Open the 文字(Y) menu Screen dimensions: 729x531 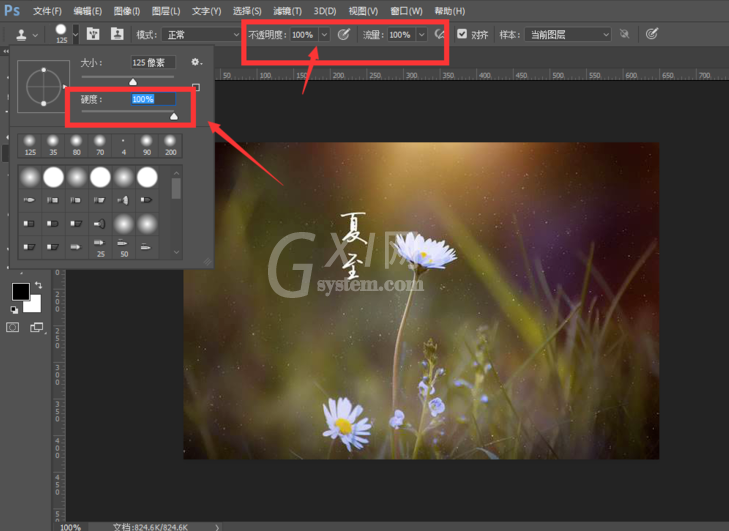[206, 11]
